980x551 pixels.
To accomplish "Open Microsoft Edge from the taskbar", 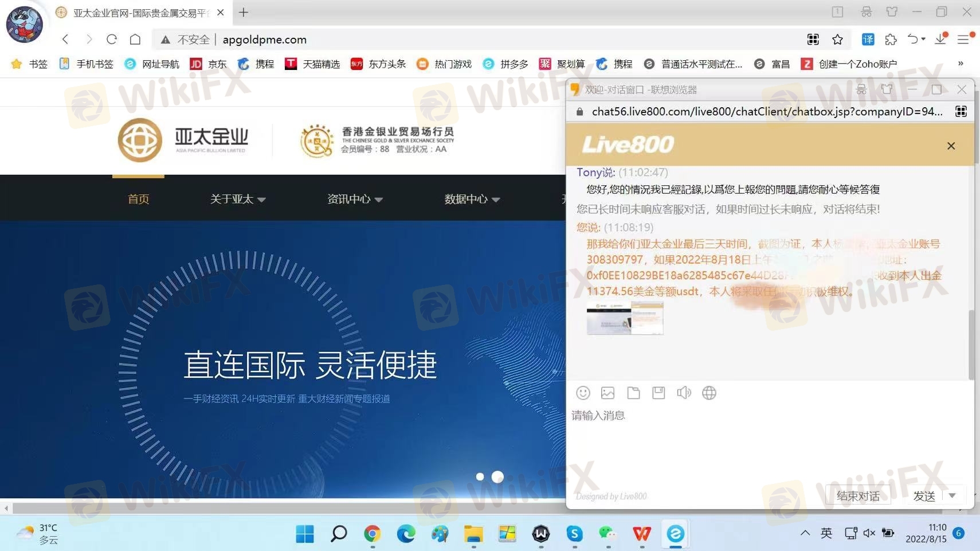I will (406, 534).
